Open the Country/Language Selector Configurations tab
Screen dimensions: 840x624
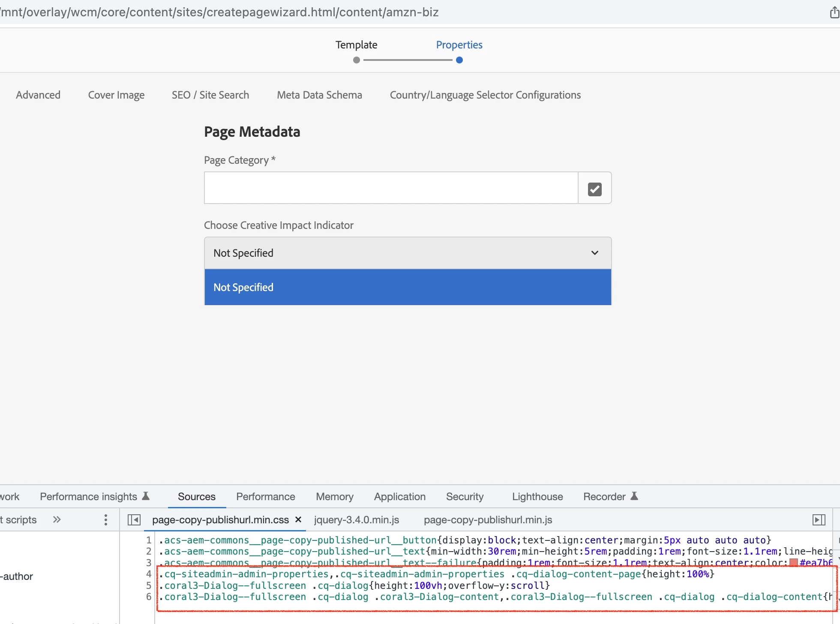tap(485, 95)
